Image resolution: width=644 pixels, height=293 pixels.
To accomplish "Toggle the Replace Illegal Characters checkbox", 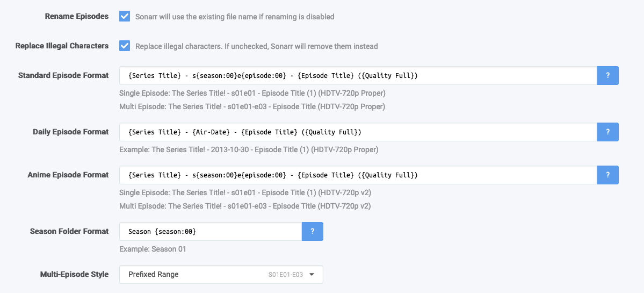I will (x=125, y=46).
